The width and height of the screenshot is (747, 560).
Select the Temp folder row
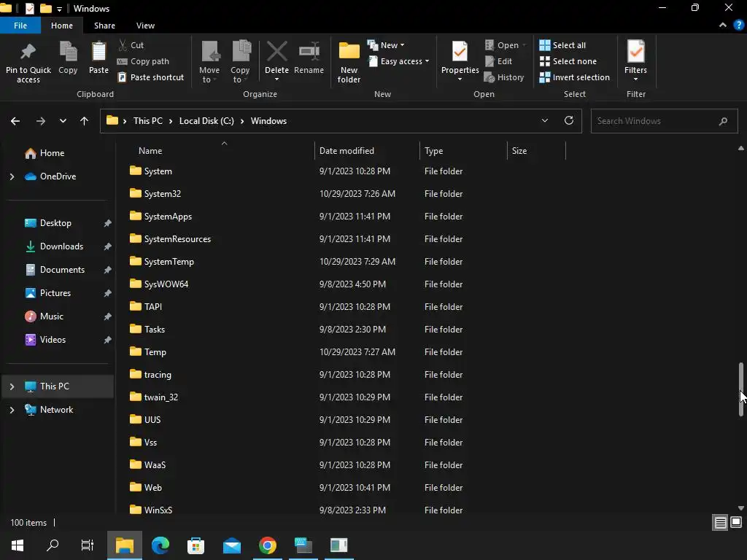295,352
